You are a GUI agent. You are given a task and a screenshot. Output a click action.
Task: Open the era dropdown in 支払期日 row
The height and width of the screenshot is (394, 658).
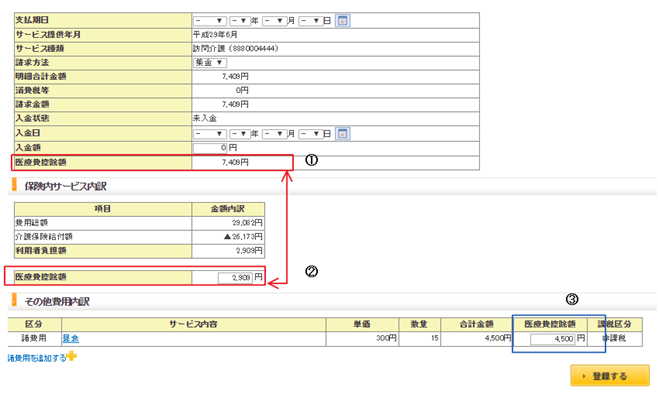point(210,21)
